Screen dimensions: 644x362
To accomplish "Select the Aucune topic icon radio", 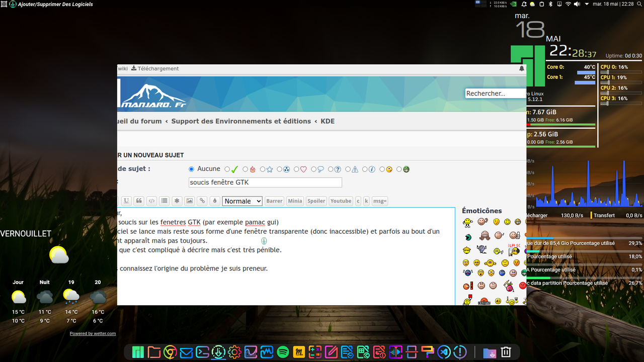I will (x=191, y=169).
